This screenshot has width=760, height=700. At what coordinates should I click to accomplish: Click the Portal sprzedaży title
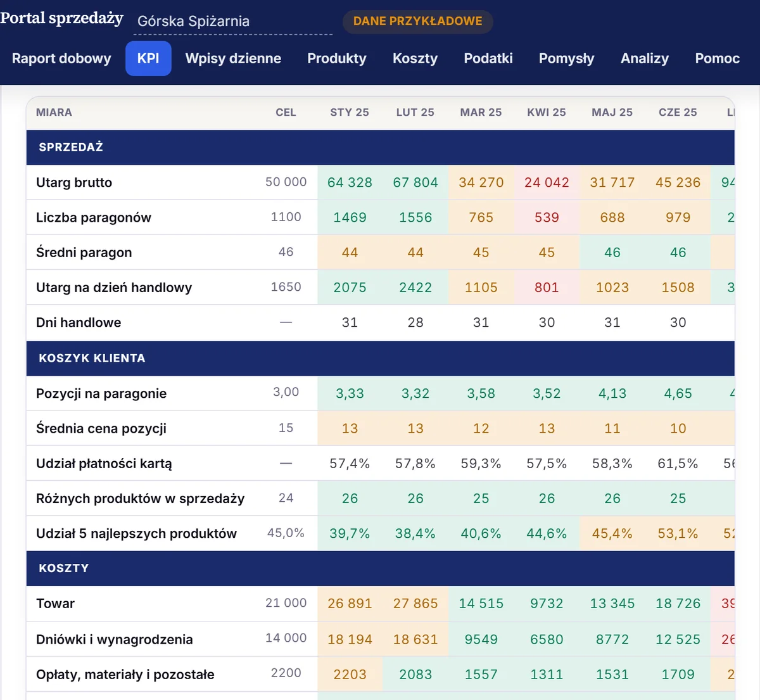pyautogui.click(x=61, y=18)
